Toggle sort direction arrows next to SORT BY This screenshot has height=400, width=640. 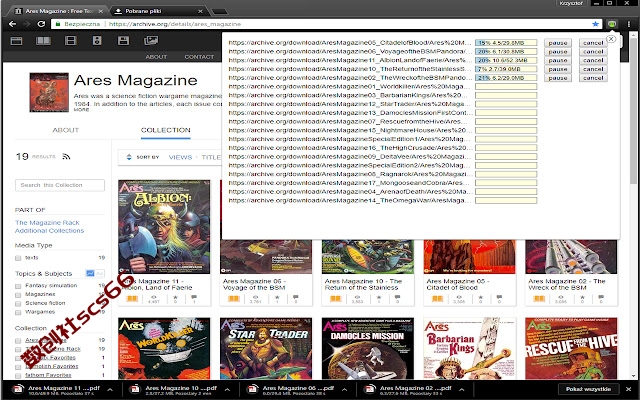point(129,157)
